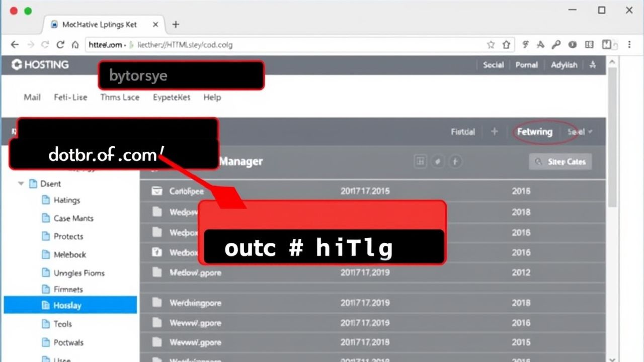Click the browser reload icon

click(60, 45)
